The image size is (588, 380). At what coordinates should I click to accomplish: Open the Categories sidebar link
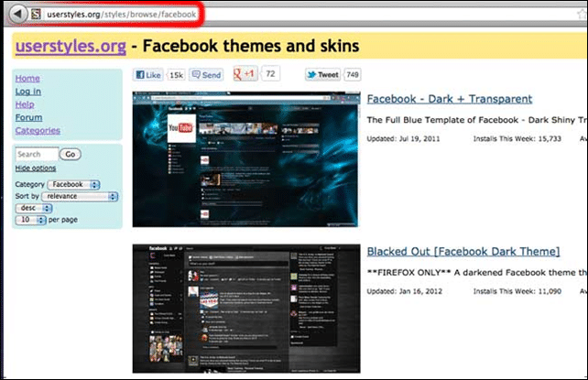coord(38,130)
